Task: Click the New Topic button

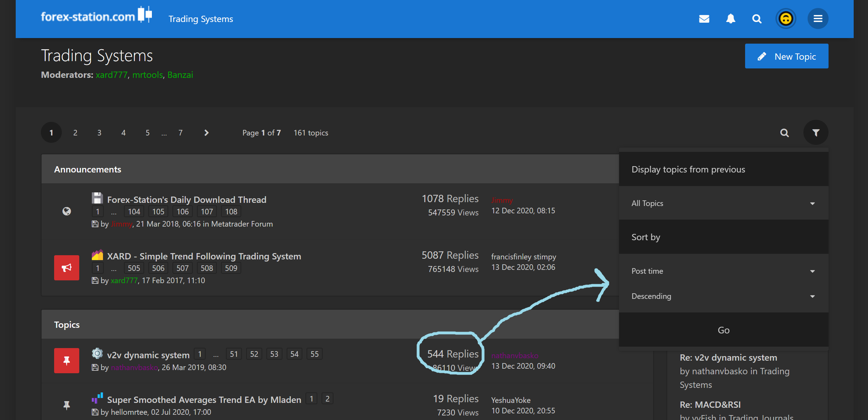Action: [x=786, y=56]
